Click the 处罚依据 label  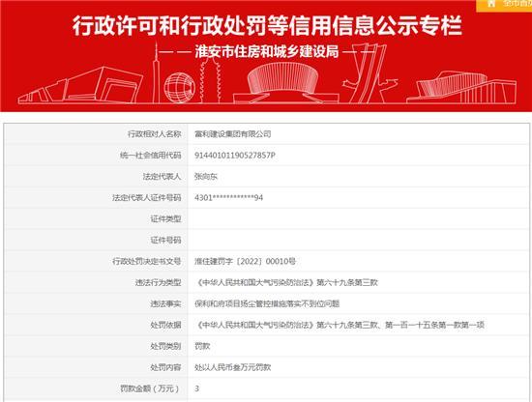click(166, 325)
